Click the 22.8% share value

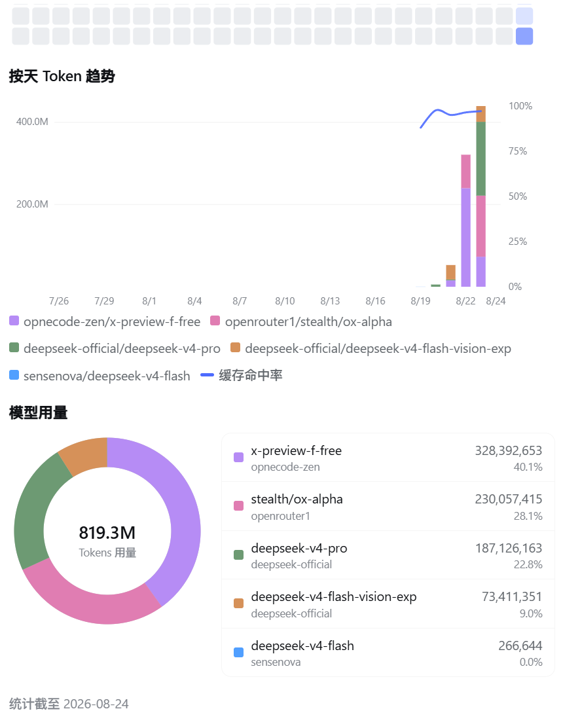pyautogui.click(x=528, y=564)
